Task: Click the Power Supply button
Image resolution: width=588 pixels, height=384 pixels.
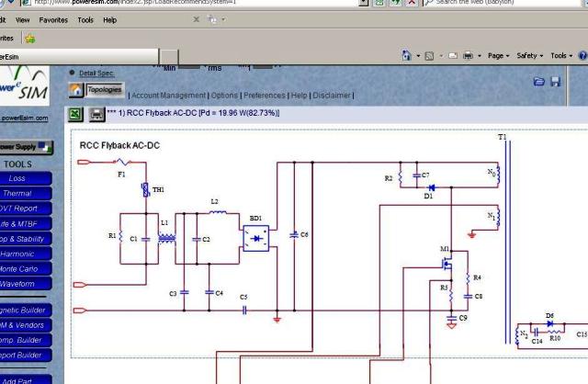Action: point(27,147)
